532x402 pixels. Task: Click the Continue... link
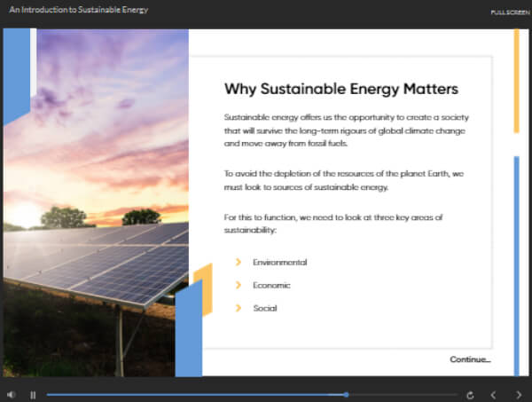(470, 359)
